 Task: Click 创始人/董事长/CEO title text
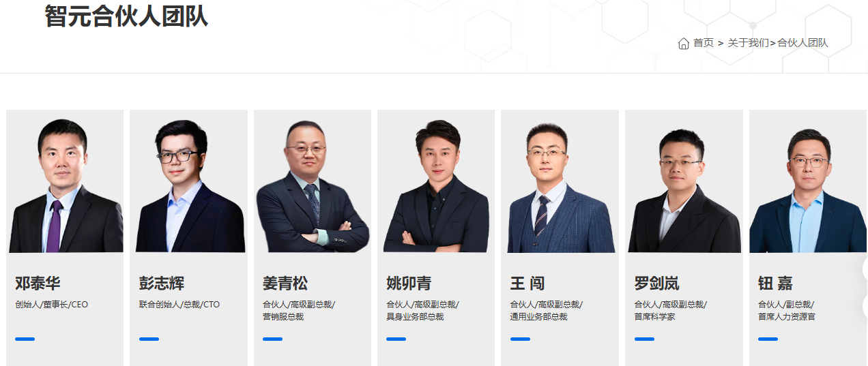coord(52,305)
